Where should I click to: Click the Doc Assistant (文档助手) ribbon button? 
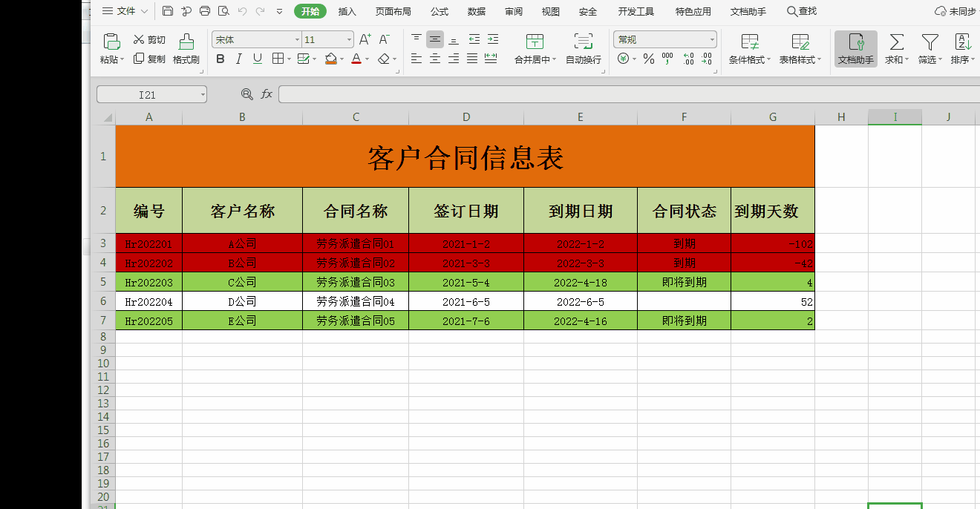pos(856,49)
